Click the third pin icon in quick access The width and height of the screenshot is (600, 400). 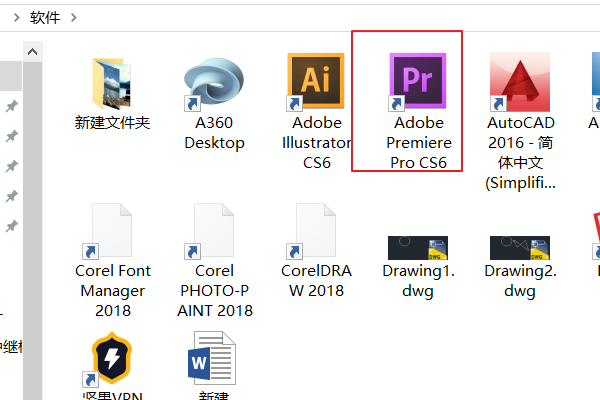pos(12,167)
